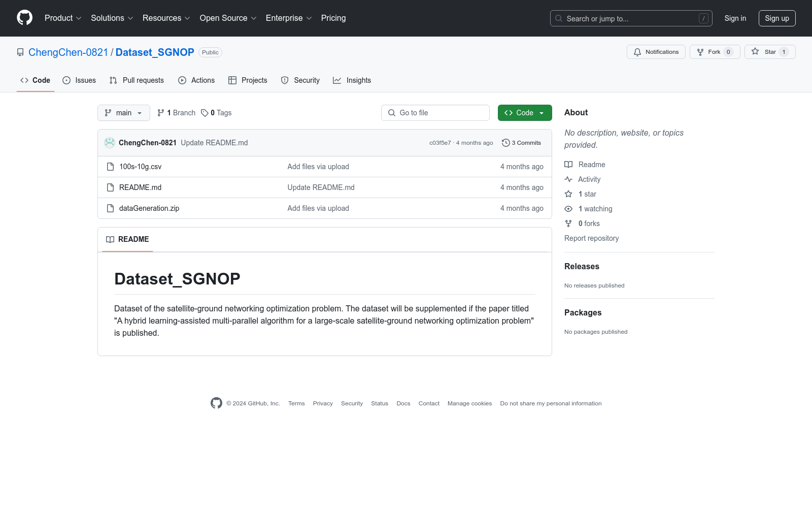
Task: Open commit hash c03f5e7
Action: click(x=440, y=143)
